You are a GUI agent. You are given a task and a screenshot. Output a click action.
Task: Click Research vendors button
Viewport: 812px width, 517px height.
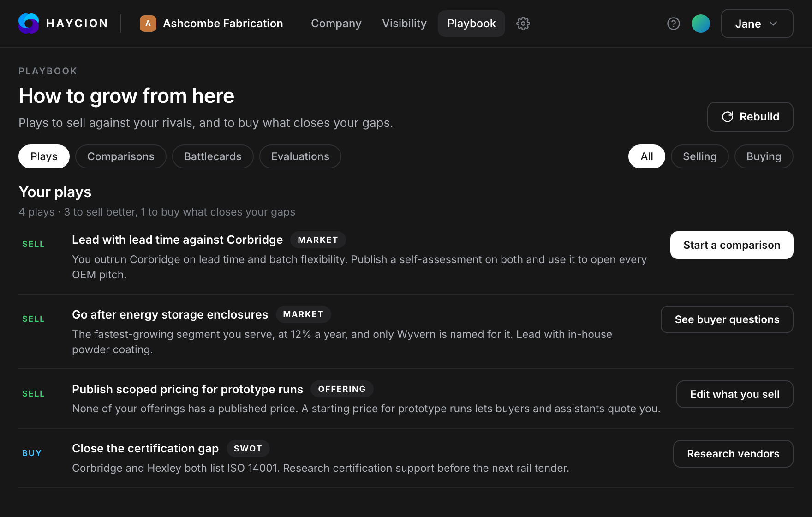pos(733,454)
